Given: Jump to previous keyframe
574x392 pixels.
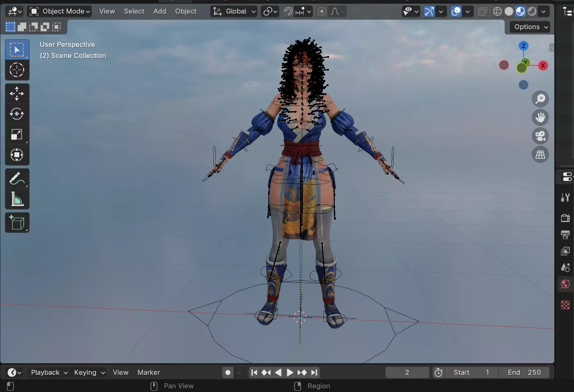Looking at the screenshot, I should click(x=266, y=372).
